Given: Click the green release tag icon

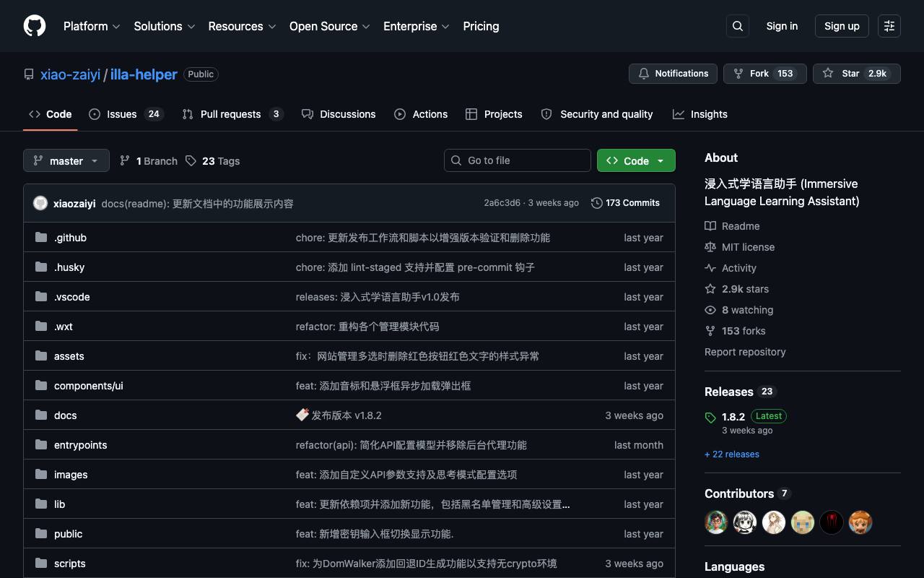Looking at the screenshot, I should (x=710, y=418).
